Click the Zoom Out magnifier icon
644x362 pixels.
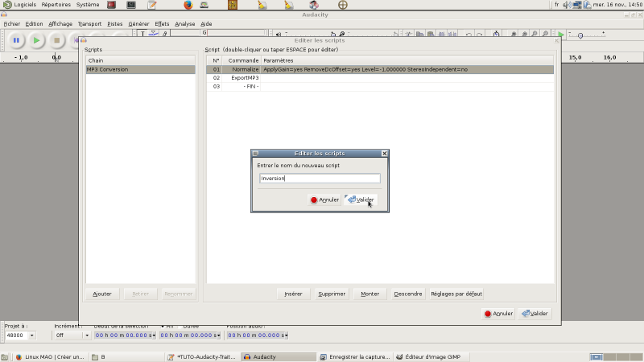[524, 34]
